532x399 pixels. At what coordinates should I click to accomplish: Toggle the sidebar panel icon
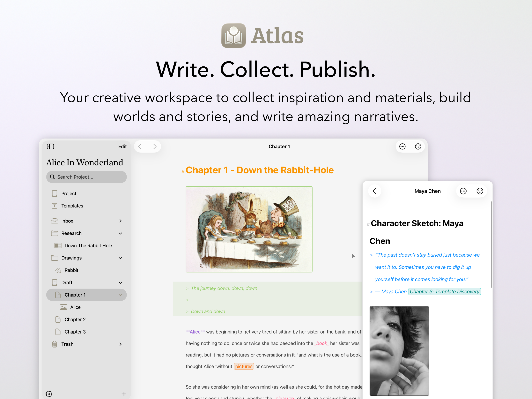pos(50,146)
